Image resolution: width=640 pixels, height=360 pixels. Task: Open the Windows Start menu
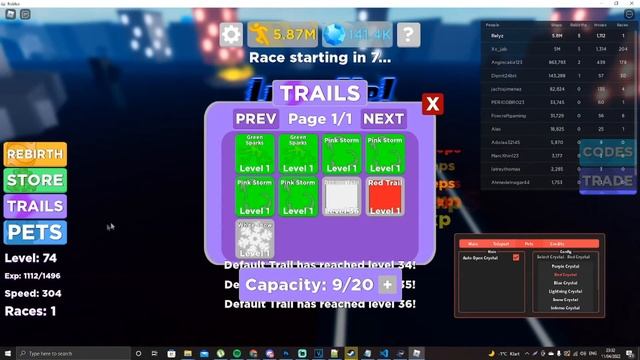pos(7,353)
